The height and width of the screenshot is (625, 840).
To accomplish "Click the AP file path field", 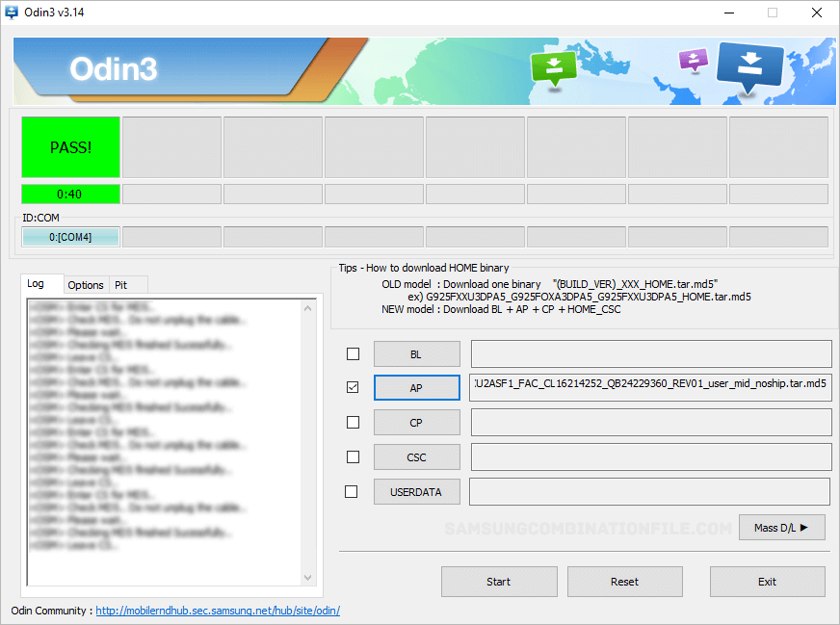I will (x=650, y=387).
